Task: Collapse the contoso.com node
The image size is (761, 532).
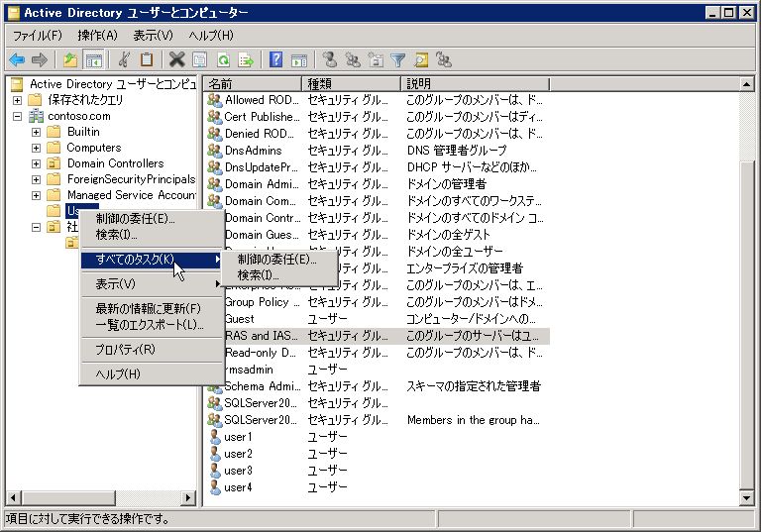Action: 18,117
